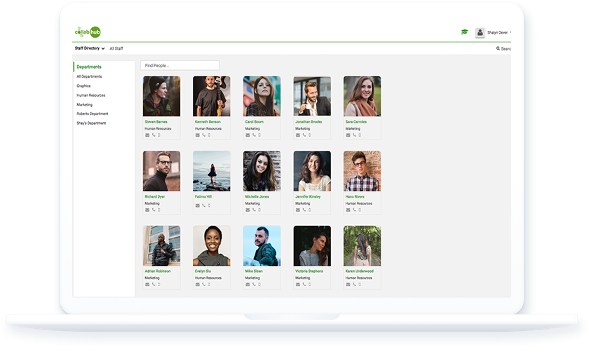Viewport: 589px width, 364px height.
Task: Filter by Human Resources department
Action: pyautogui.click(x=91, y=95)
